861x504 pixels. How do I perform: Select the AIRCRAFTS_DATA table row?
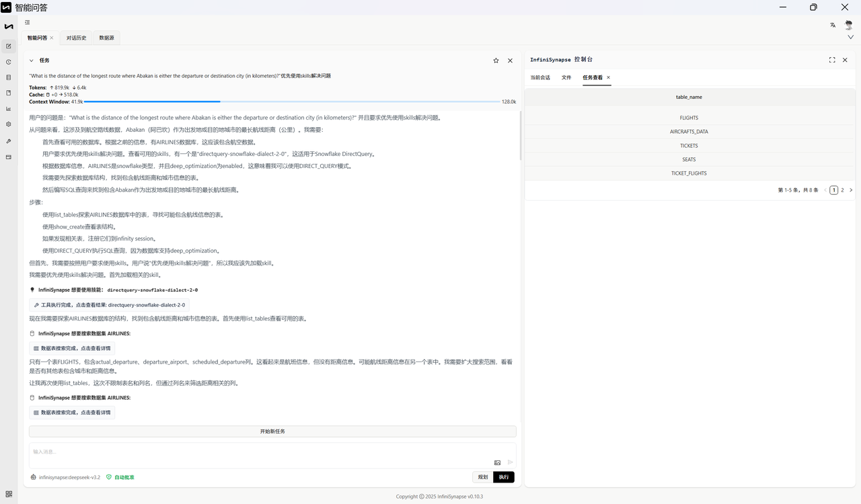pos(689,132)
